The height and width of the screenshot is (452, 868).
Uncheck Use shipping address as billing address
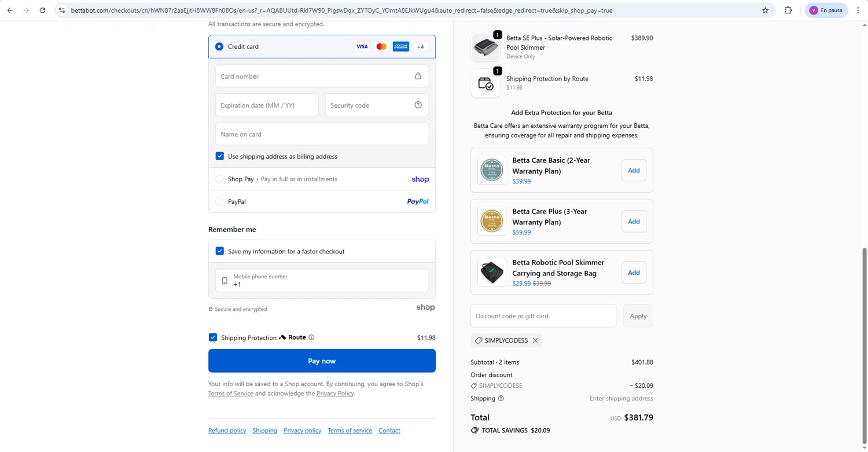[220, 156]
